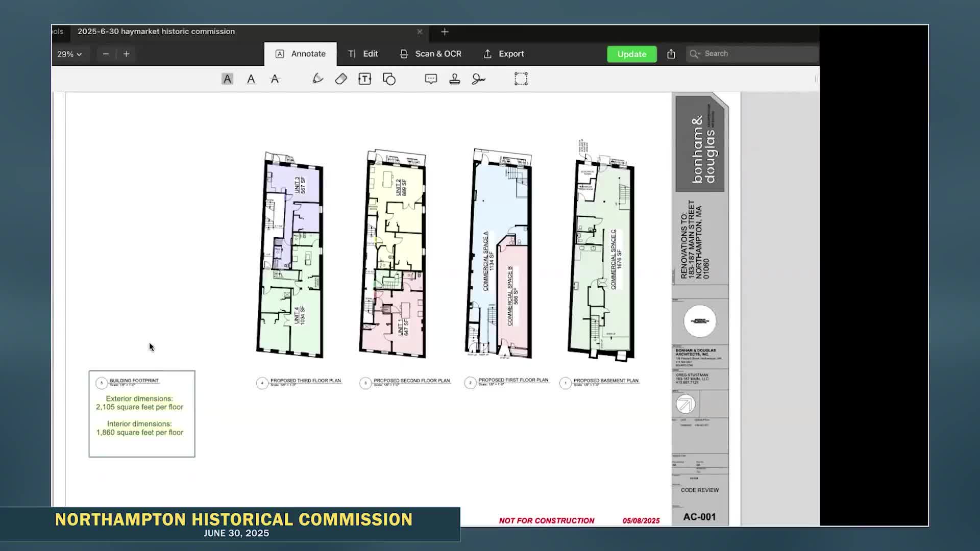
Task: Add a comment note annotation
Action: (x=430, y=79)
